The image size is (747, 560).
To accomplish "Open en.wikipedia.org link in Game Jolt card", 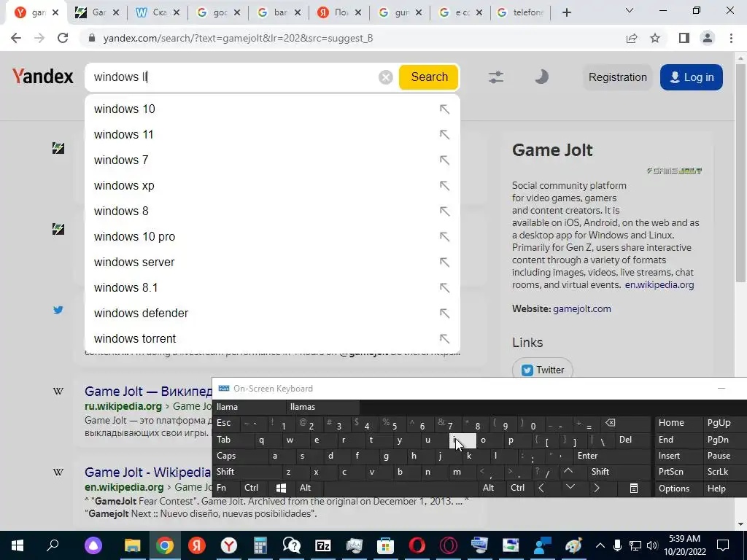I will (x=659, y=285).
